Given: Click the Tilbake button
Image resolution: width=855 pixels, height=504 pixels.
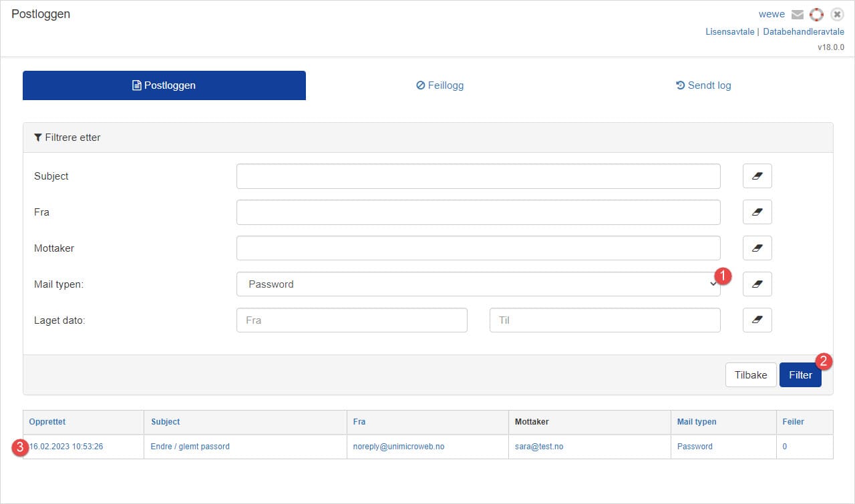Looking at the screenshot, I should 750,375.
